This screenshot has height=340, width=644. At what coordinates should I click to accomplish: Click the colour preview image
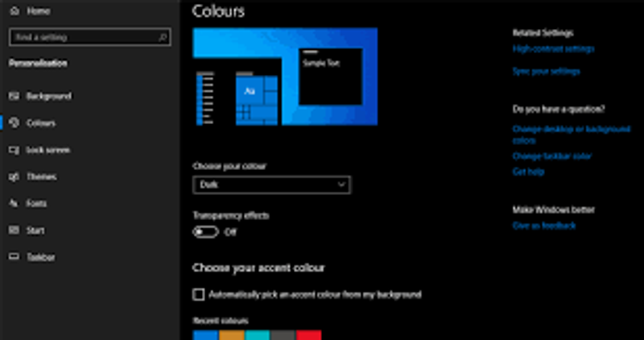click(x=285, y=77)
